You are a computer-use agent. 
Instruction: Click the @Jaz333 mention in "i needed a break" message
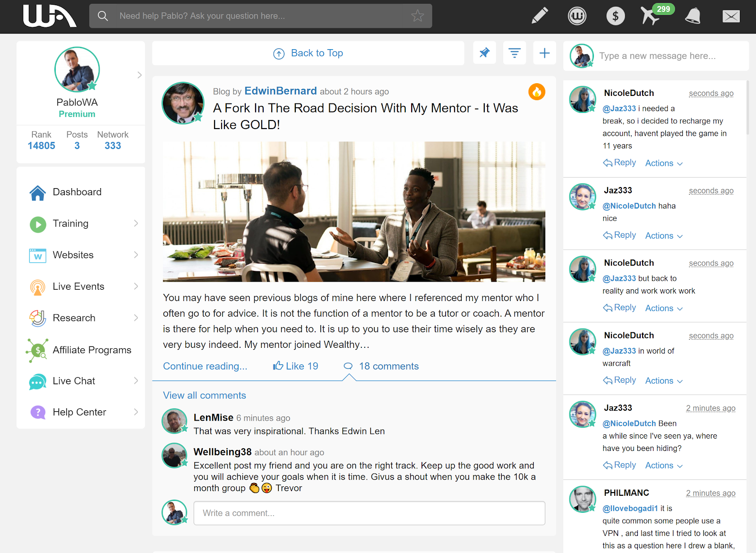tap(619, 108)
